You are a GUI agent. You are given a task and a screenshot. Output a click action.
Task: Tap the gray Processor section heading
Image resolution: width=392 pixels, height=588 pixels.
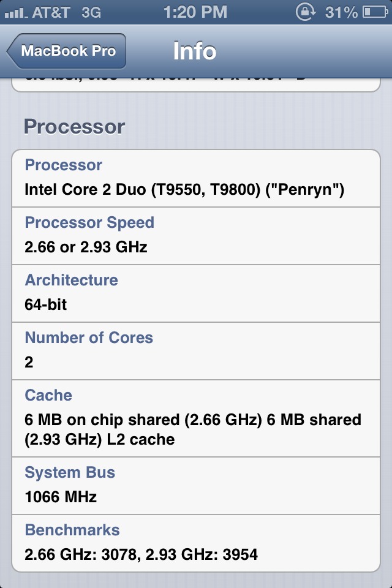click(74, 127)
